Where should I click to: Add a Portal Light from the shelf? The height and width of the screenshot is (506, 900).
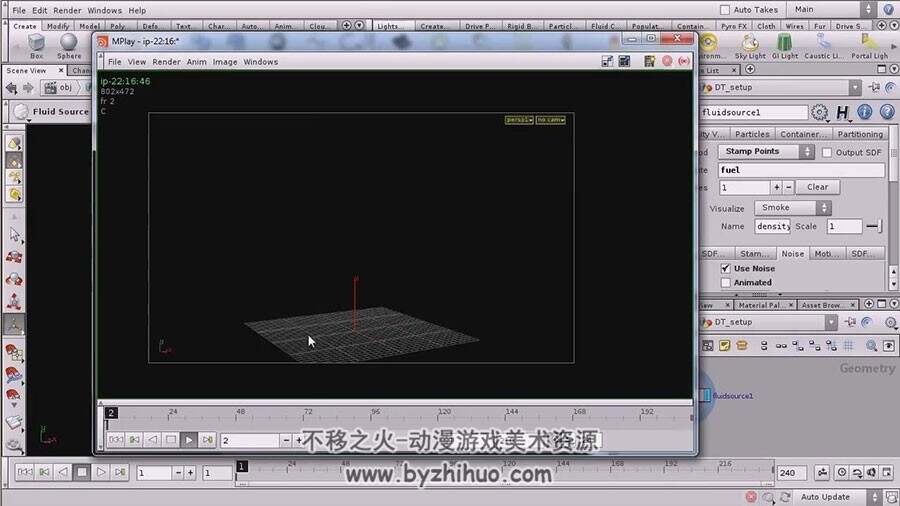pyautogui.click(x=869, y=46)
